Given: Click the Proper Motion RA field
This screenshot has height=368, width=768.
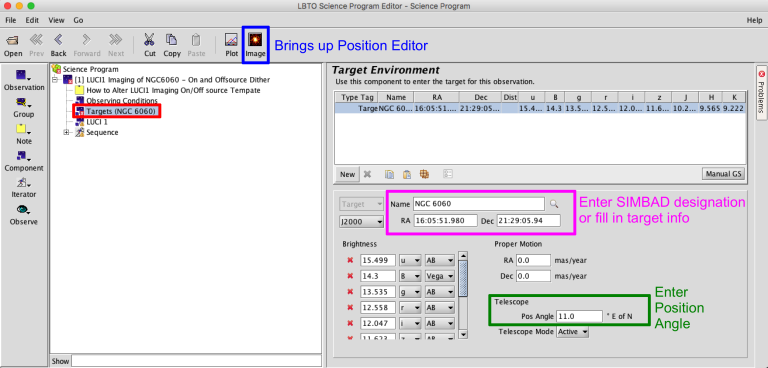Looking at the screenshot, I should 533,260.
